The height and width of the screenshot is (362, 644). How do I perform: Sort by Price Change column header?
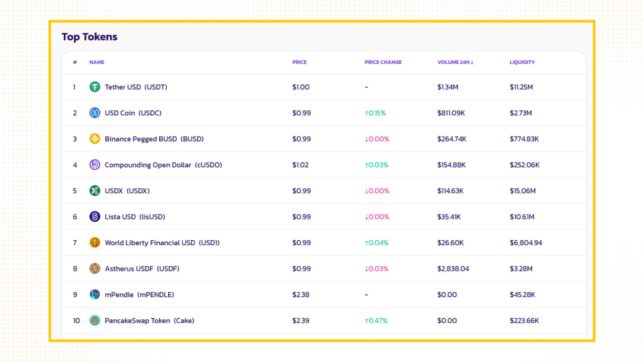383,62
